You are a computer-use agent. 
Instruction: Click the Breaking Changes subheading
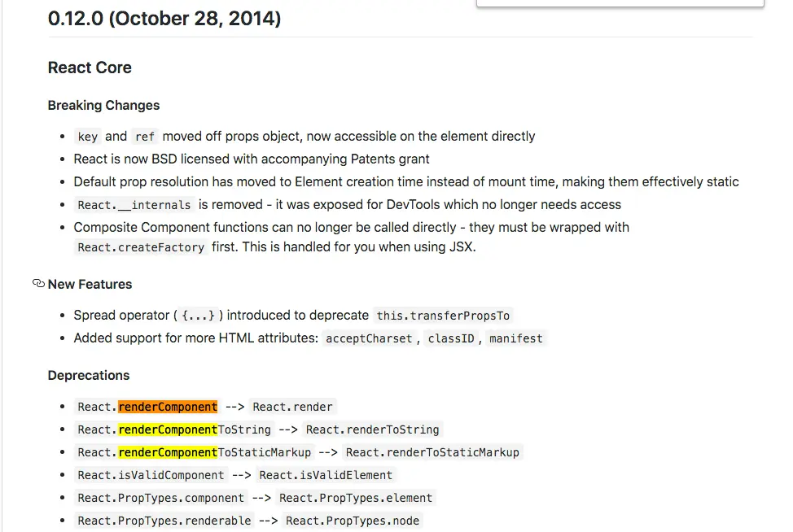pos(103,105)
